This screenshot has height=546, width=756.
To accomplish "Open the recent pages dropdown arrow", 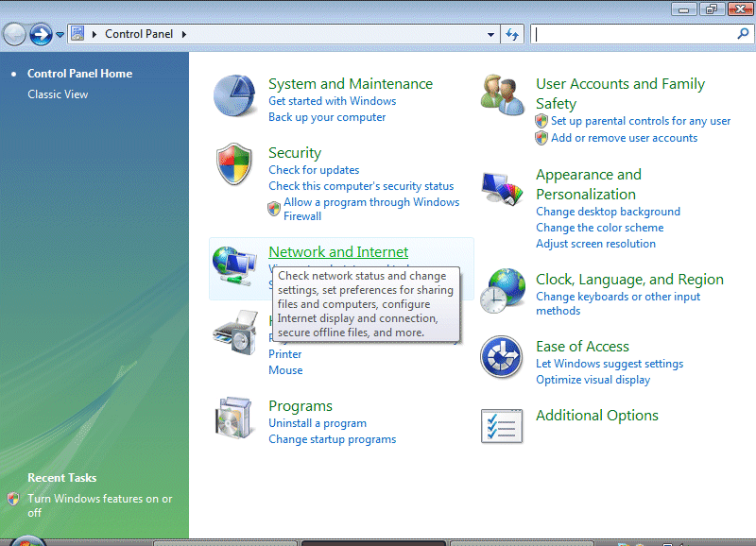I will coord(60,35).
